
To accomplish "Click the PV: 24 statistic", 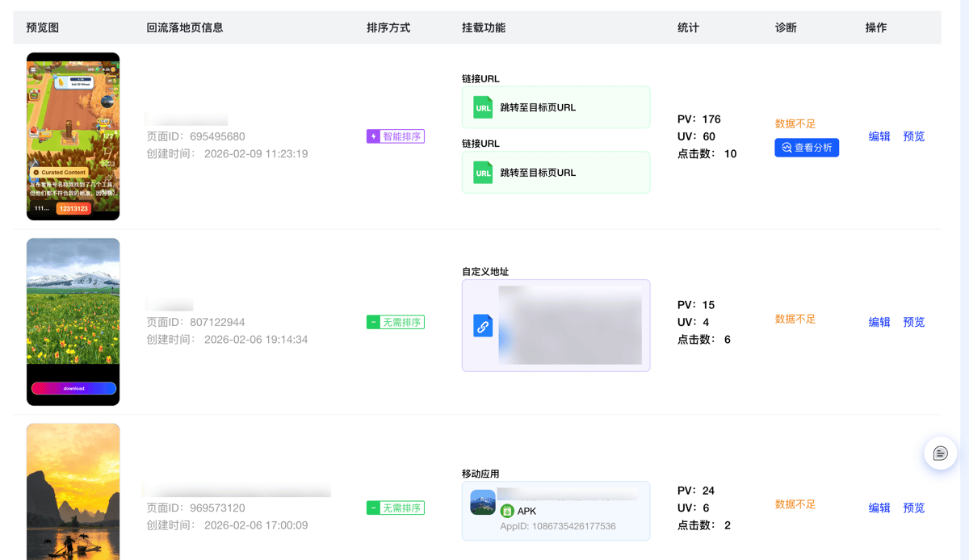I will [x=696, y=490].
